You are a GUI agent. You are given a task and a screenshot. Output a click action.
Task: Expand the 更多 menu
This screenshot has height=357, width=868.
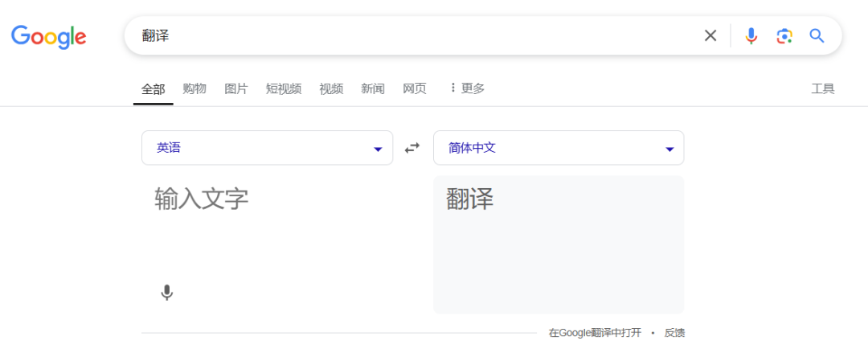tap(467, 88)
